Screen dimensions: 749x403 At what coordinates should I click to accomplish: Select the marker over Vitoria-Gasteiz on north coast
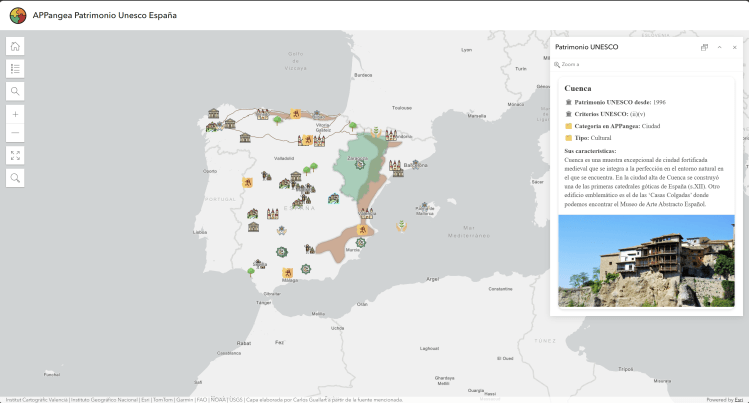[318, 115]
